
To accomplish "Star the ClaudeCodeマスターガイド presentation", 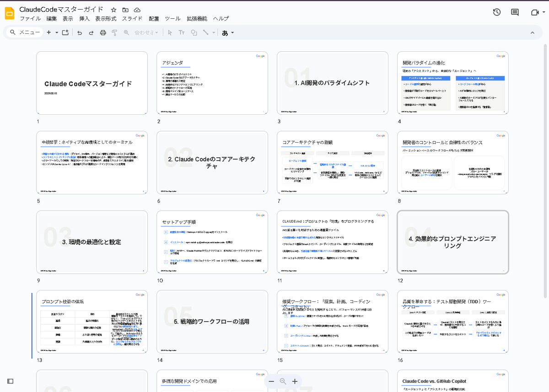I will coord(113,10).
